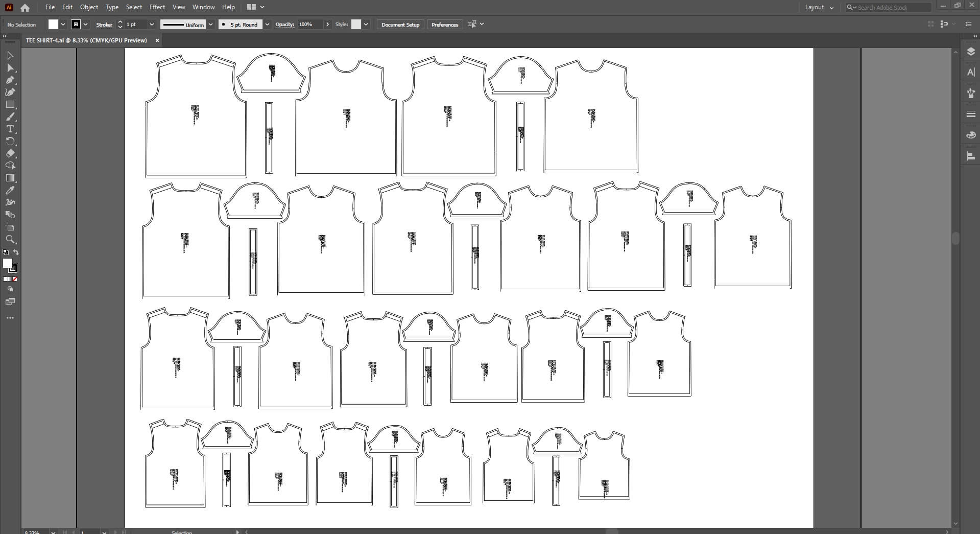Open the brush definition dropdown arrow
Viewport: 980px width, 534px height.
click(x=267, y=25)
